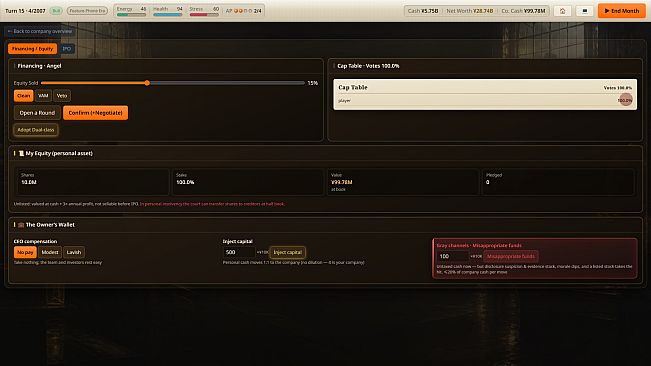This screenshot has width=651, height=366.
Task: Click Adopt Dual-class button
Action: tap(36, 130)
